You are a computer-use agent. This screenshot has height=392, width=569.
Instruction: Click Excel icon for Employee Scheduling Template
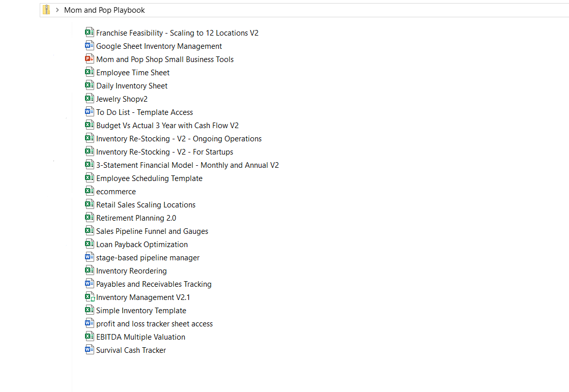89,177
